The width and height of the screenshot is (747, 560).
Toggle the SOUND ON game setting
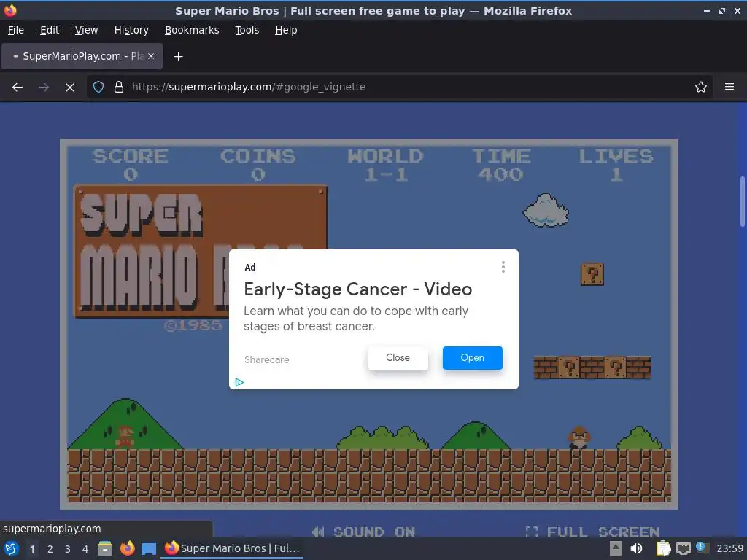coord(363,532)
